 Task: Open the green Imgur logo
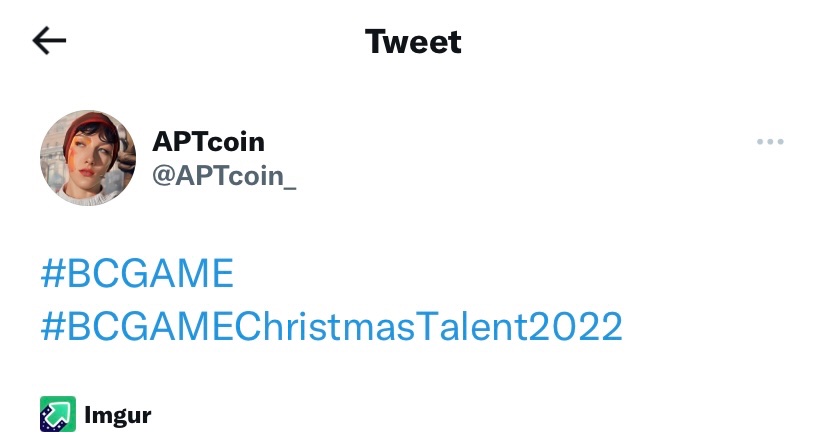pos(58,413)
